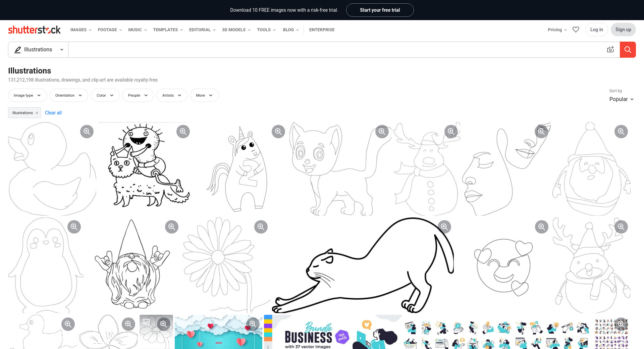
Task: Open the FOOTAGE menu
Action: (x=110, y=30)
